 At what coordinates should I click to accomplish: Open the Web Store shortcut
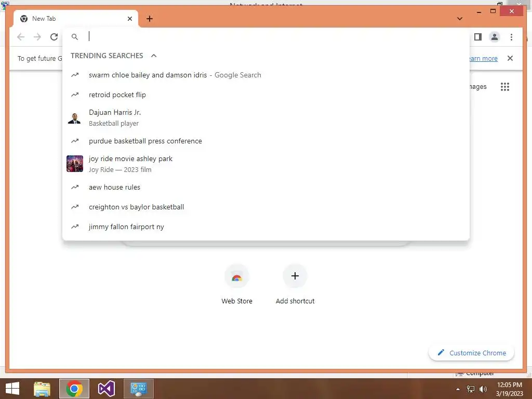[x=237, y=285]
